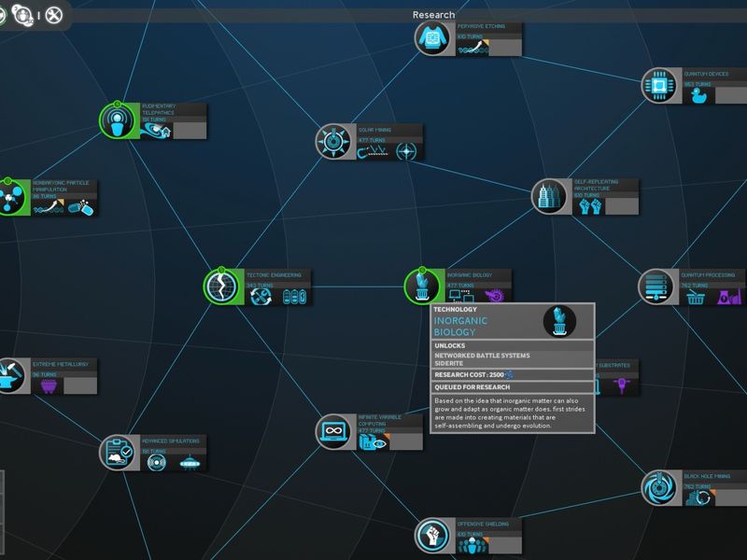Click the rubber duck unlock under Quantum Devices
This screenshot has height=560, width=747.
[698, 95]
